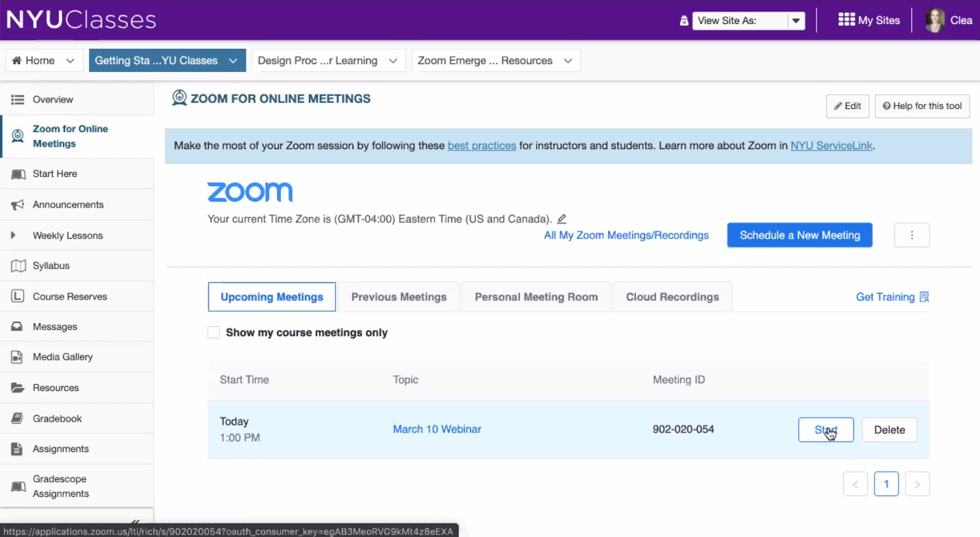
Task: Click the Zoom logo
Action: 250,192
